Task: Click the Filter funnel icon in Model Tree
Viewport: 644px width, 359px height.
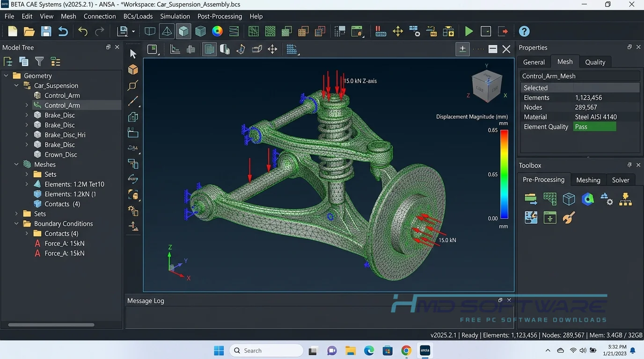Action: (39, 62)
